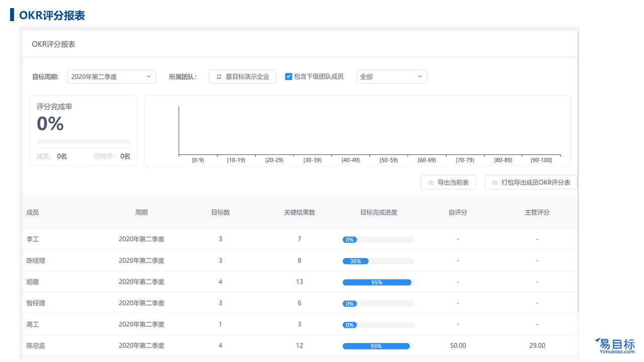Click 陈总监's supervisor score 29.00
Image resolution: width=644 pixels, height=362 pixels.
coord(537,346)
